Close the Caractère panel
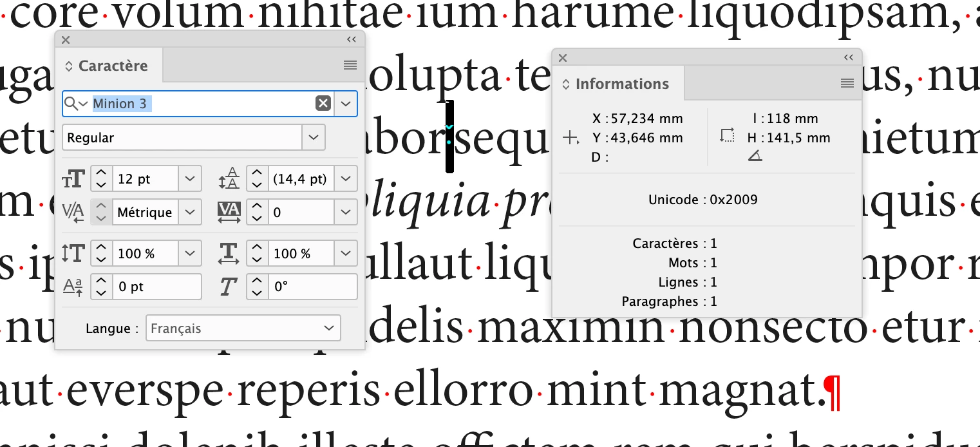980x447 pixels. (x=66, y=40)
